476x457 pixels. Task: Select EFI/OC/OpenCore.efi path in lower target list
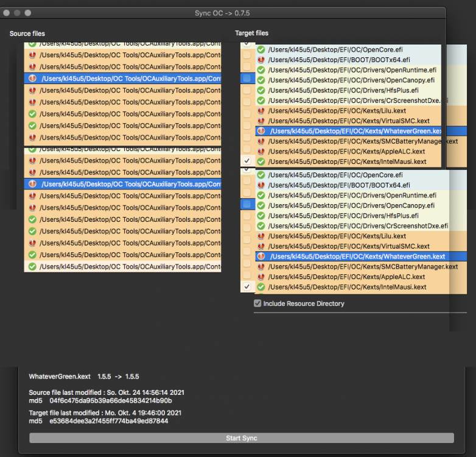(x=335, y=175)
